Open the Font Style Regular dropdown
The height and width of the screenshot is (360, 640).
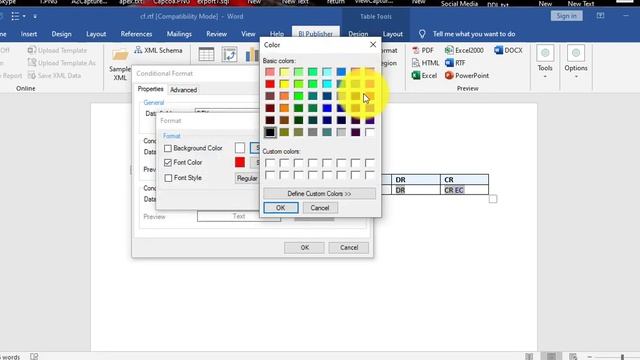click(x=247, y=178)
